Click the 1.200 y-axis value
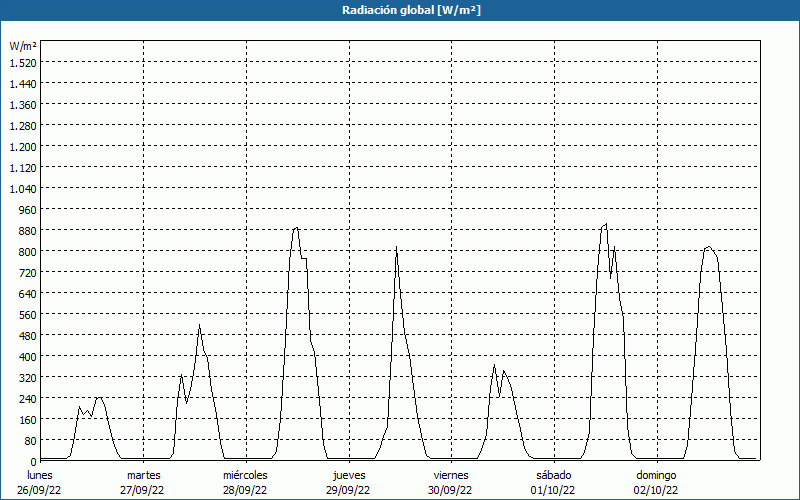800x500 pixels. pos(23,147)
